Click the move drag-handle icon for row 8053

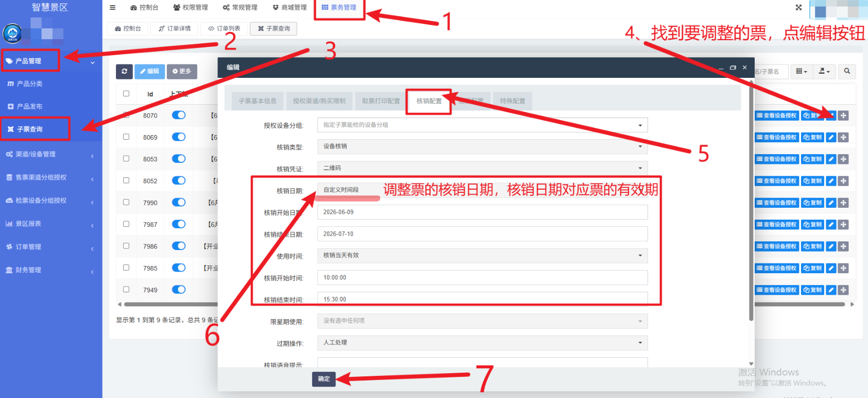843,159
